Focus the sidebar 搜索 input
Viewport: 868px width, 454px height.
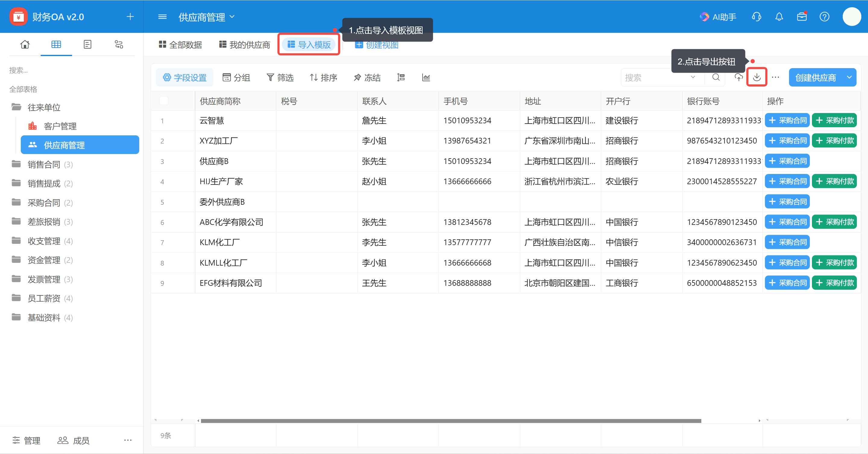[x=72, y=70]
